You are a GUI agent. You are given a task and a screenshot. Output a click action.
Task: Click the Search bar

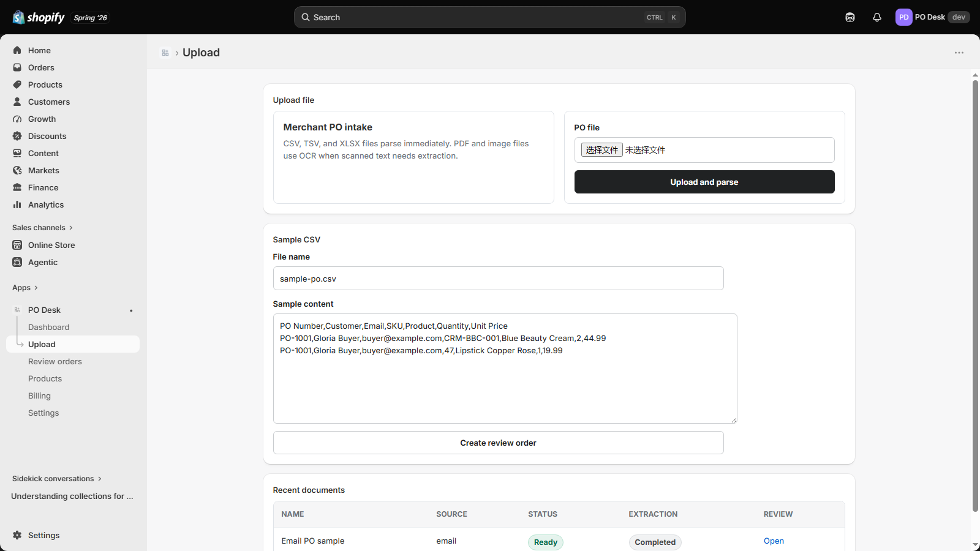pyautogui.click(x=489, y=17)
